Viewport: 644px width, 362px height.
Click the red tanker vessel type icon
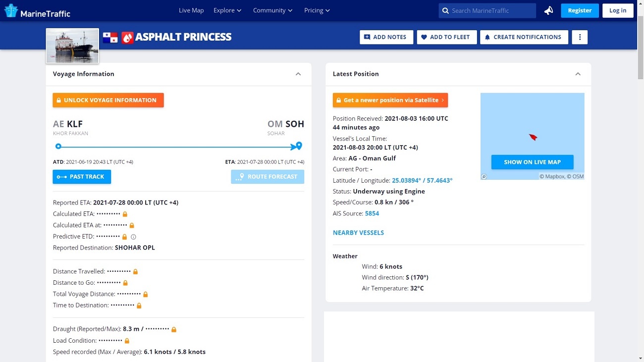[x=127, y=37]
